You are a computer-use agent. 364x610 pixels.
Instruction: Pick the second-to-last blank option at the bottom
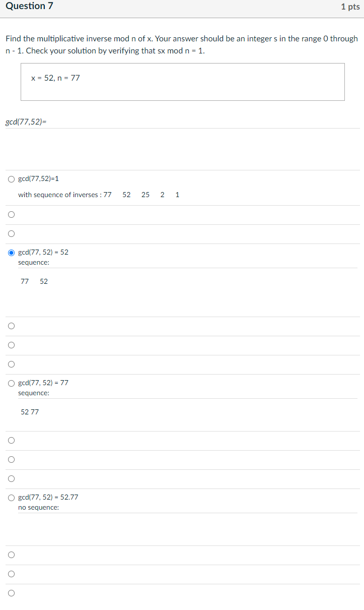pyautogui.click(x=11, y=574)
